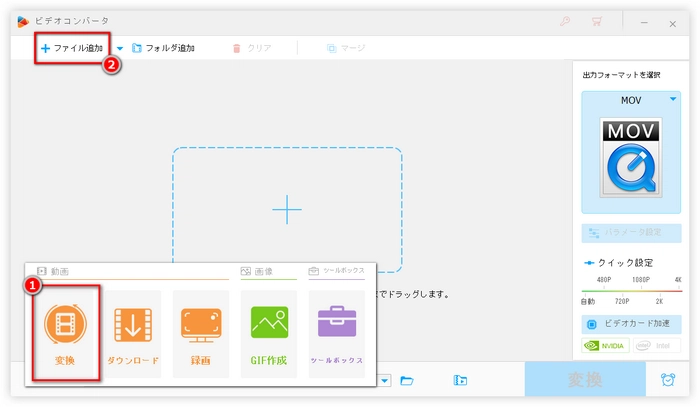Expand the arrow next to ファイル追加
Screen dimensions: 700x407
[x=120, y=48]
